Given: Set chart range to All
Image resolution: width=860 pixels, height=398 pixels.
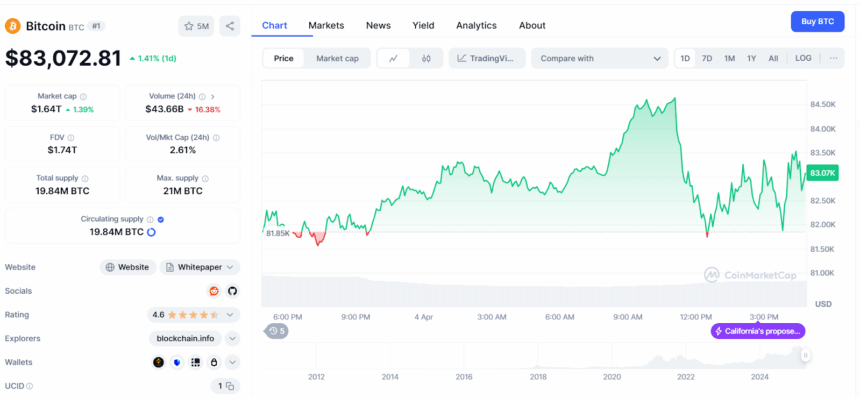Looking at the screenshot, I should 773,58.
